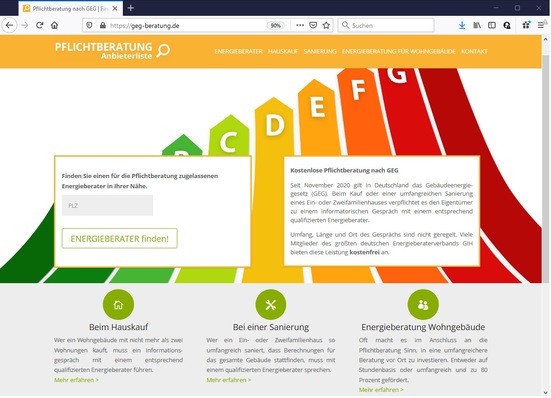The height and width of the screenshot is (398, 551).
Task: Go to the Firefox home page icon
Action: [54, 25]
